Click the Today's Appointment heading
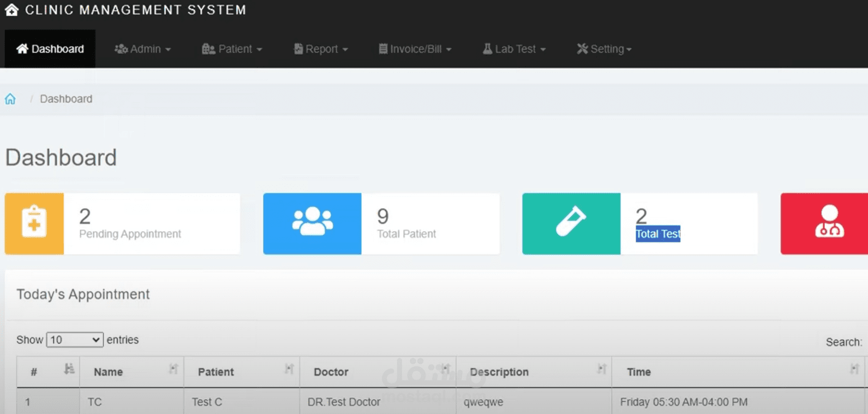The image size is (868, 414). click(x=83, y=294)
